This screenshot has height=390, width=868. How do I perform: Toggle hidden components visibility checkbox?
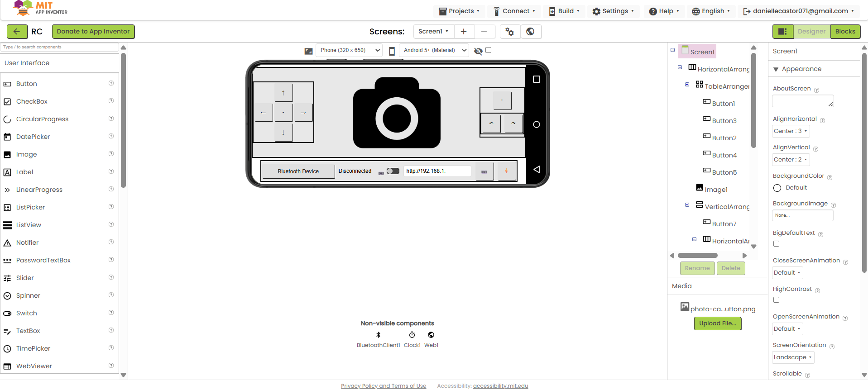(x=488, y=50)
